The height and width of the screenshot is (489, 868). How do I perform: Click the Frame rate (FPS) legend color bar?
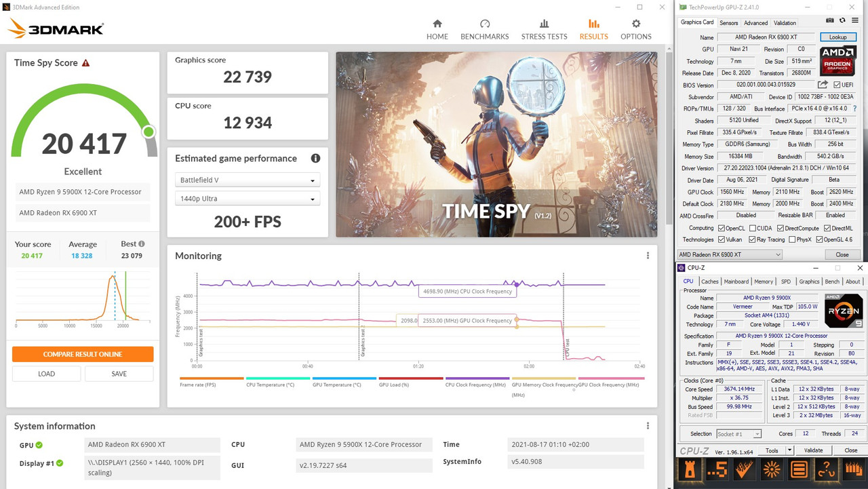pyautogui.click(x=212, y=378)
